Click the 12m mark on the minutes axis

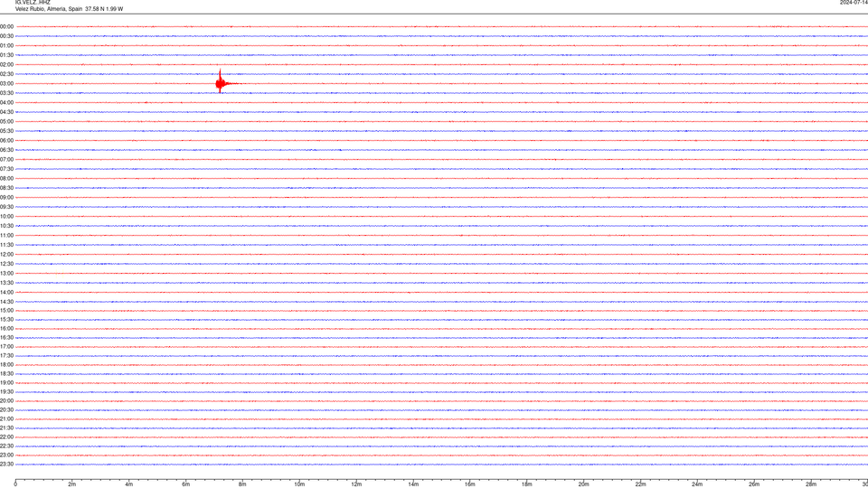356,484
